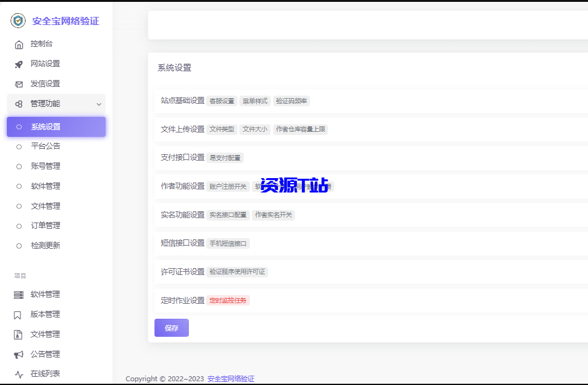Click the 管理功能 sidebar icon
The width and height of the screenshot is (588, 385).
[18, 104]
